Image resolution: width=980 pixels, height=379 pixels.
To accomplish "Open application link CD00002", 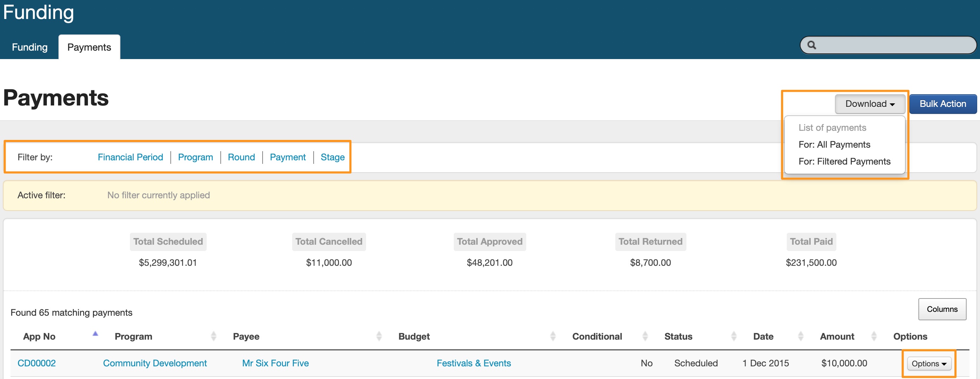I will tap(37, 363).
